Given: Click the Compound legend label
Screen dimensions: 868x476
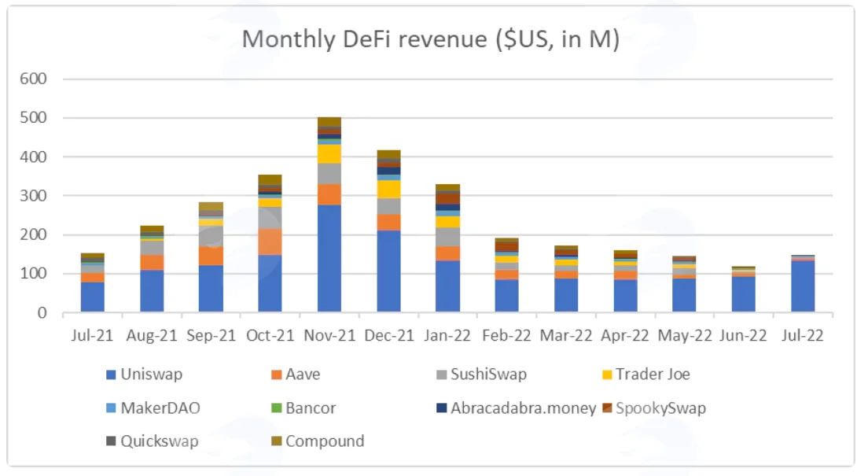Looking at the screenshot, I should point(325,441).
